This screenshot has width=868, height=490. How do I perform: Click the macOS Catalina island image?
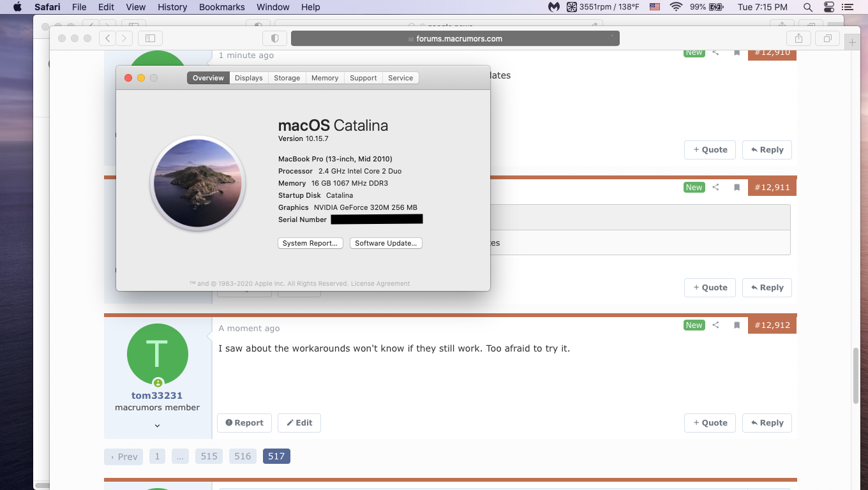pos(198,183)
